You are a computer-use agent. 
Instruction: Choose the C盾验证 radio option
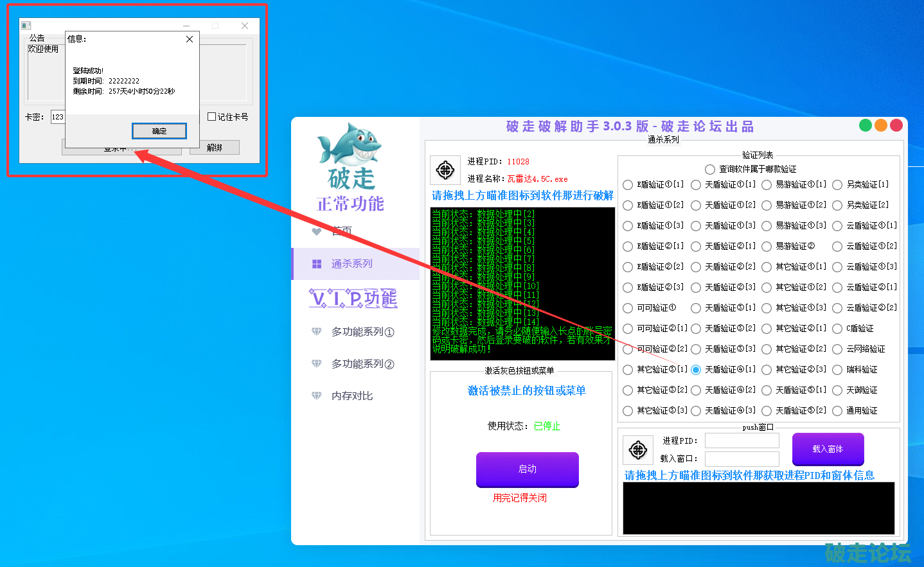837,329
